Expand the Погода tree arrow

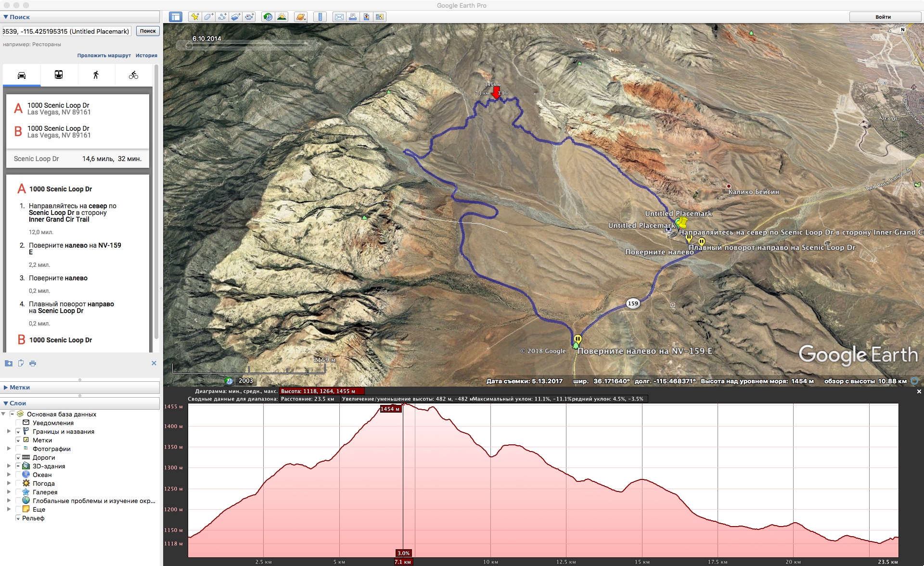pos(9,483)
